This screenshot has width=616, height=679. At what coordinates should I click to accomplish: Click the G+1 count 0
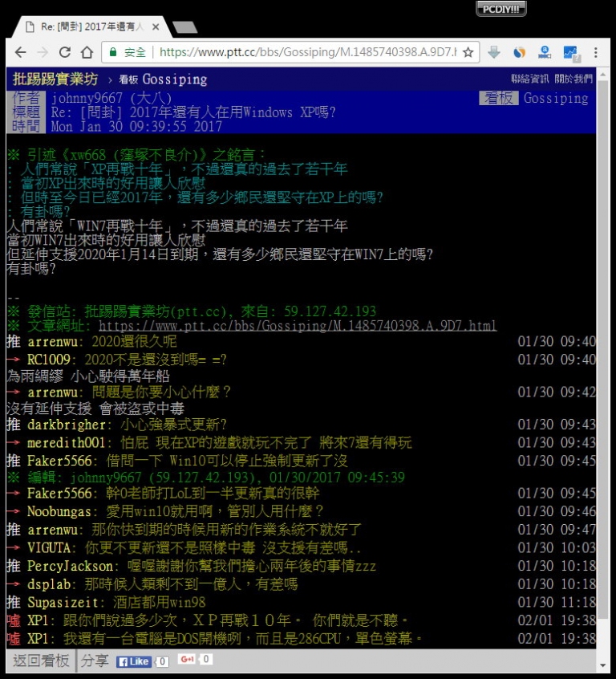coord(206,659)
